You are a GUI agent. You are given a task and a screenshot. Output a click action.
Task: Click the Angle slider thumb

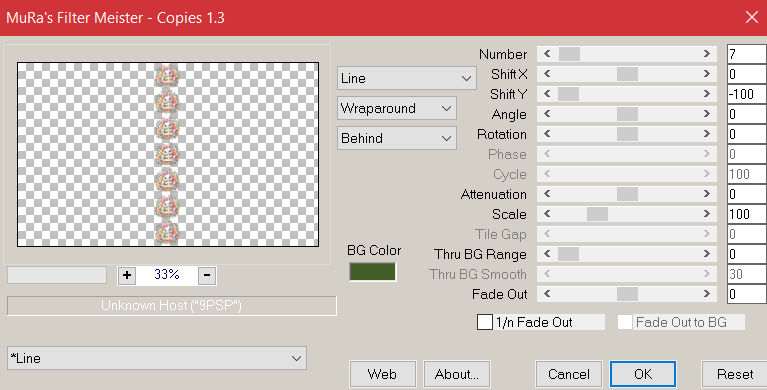[627, 114]
